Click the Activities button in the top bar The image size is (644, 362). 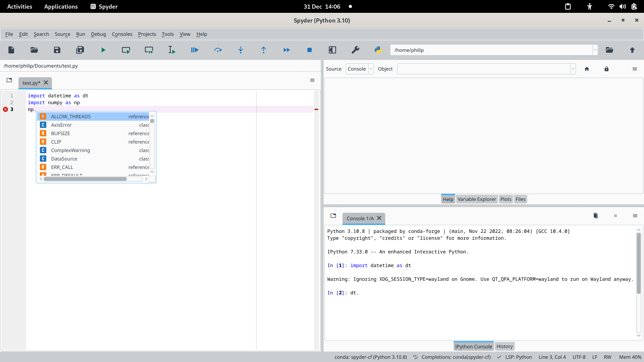pos(20,6)
